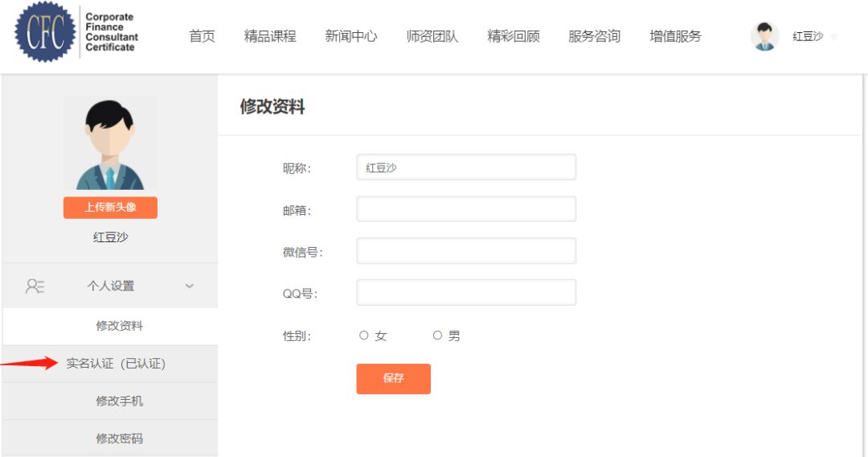Viewport: 868px width, 457px height.
Task: Select the 男 gender radio button
Action: pyautogui.click(x=437, y=336)
